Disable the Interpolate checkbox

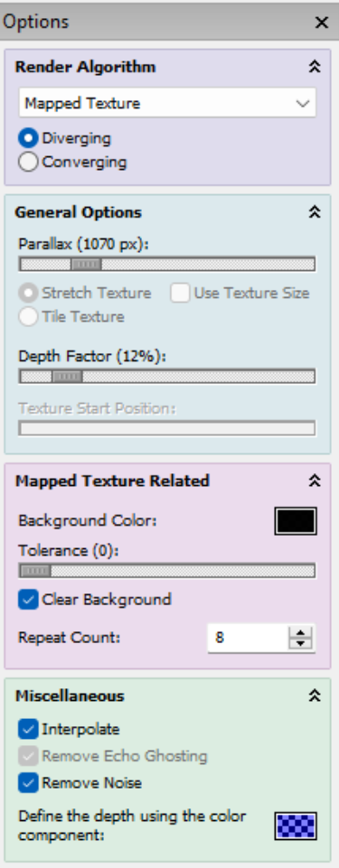28,729
